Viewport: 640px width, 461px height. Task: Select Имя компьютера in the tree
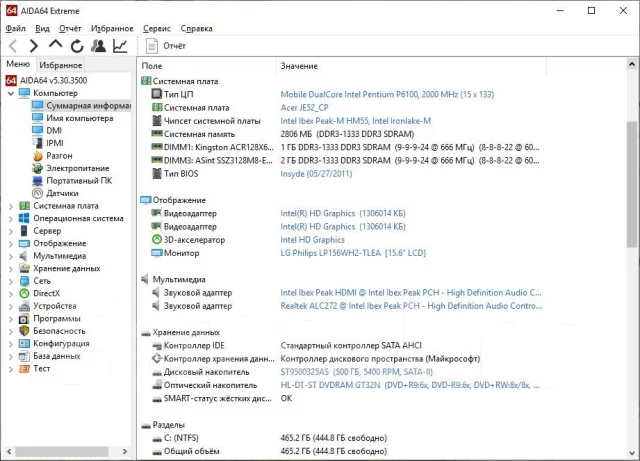[80, 118]
